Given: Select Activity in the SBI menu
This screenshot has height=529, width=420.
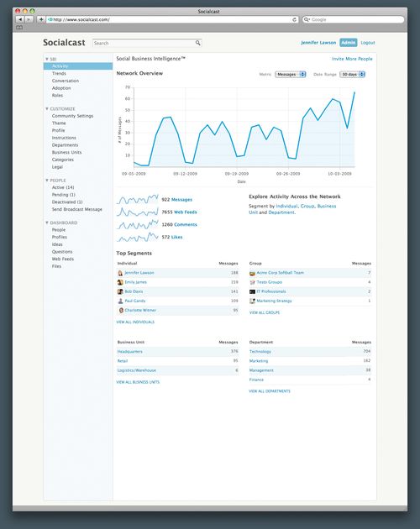Looking at the screenshot, I should 77,66.
